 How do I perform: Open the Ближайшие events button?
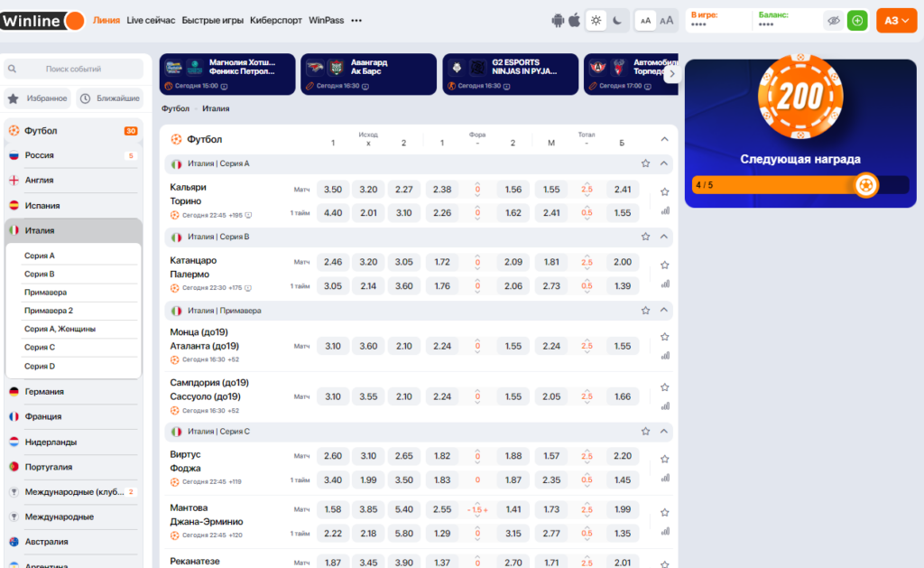click(111, 98)
